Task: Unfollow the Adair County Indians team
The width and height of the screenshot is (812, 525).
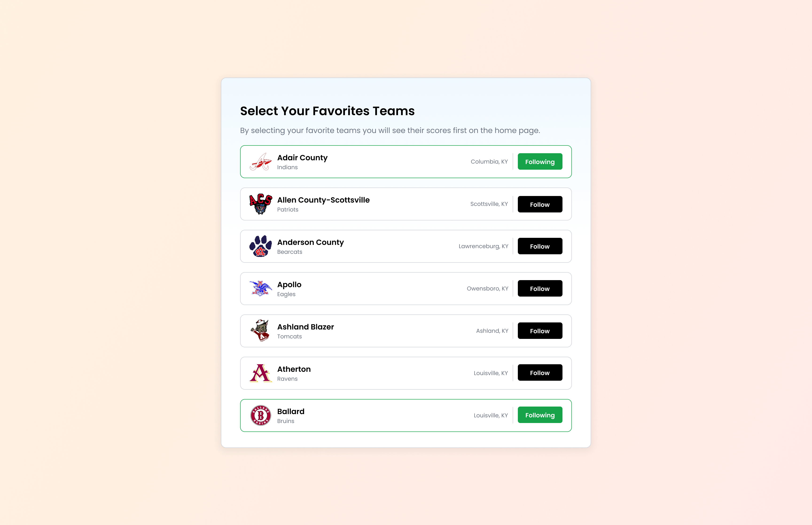Action: point(540,162)
